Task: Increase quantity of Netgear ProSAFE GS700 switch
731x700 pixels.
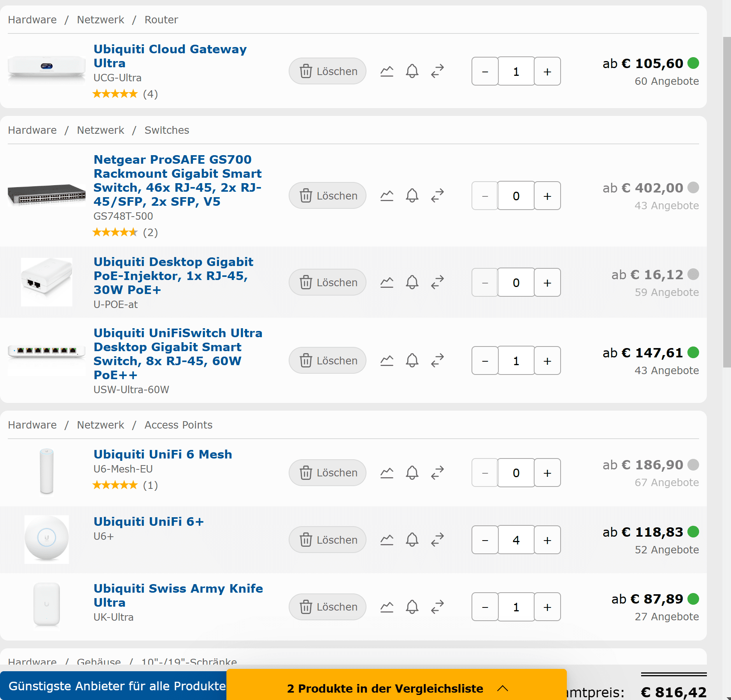Action: click(x=547, y=196)
